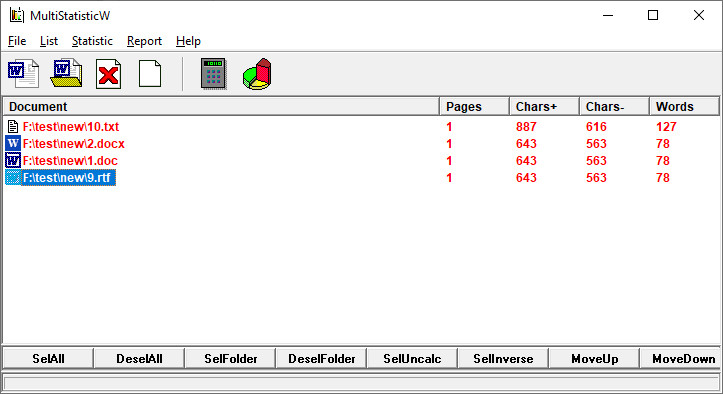Click the SelFolder button
Screen dimensions: 723x394
point(230,358)
